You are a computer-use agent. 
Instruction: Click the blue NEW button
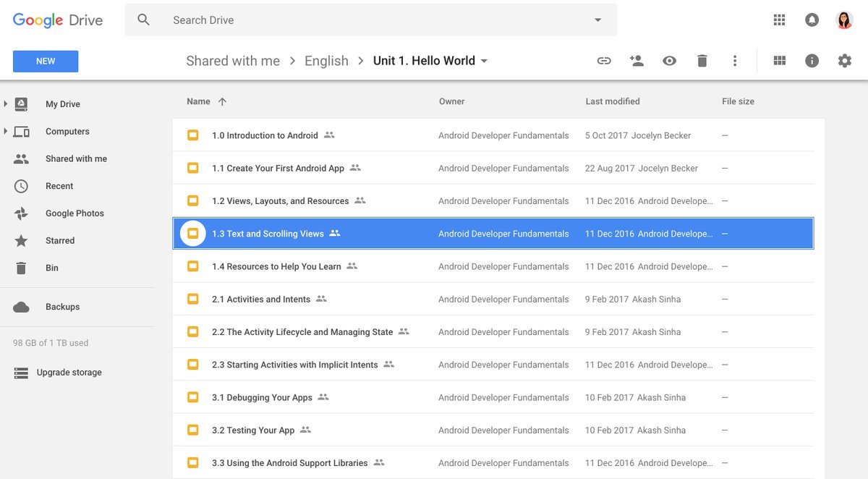point(46,62)
